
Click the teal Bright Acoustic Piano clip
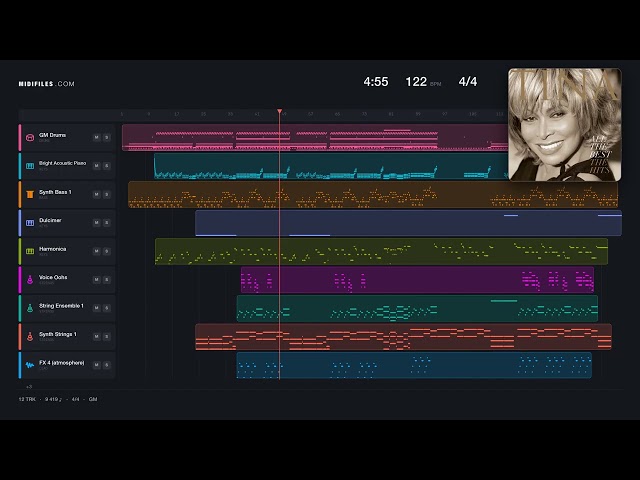(x=331, y=166)
